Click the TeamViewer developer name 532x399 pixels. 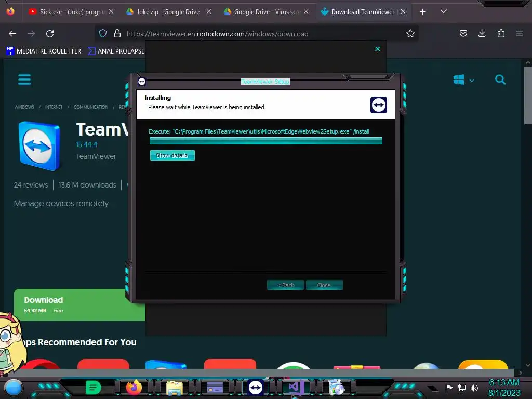96,156
